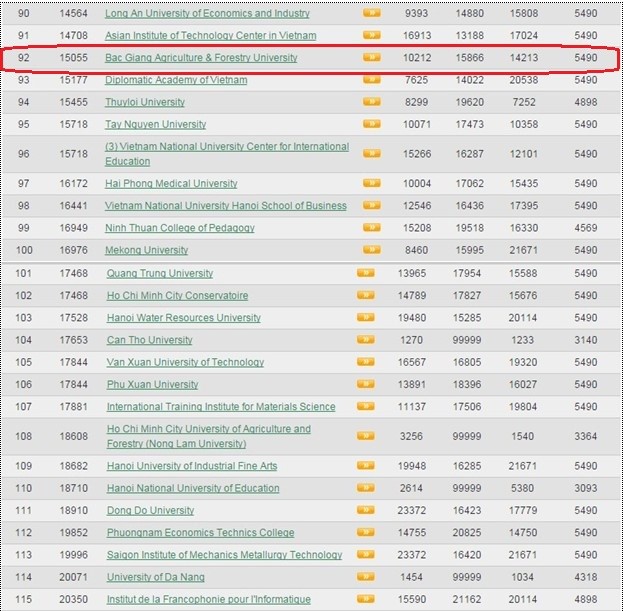Open the Hai Phong Medical University link
The width and height of the screenshot is (623, 611).
tap(171, 184)
